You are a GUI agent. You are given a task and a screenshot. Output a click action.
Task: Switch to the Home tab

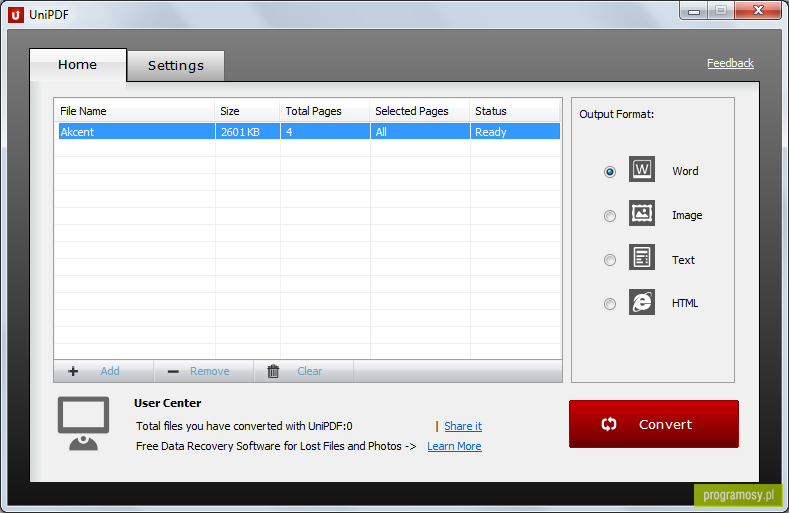coord(77,65)
